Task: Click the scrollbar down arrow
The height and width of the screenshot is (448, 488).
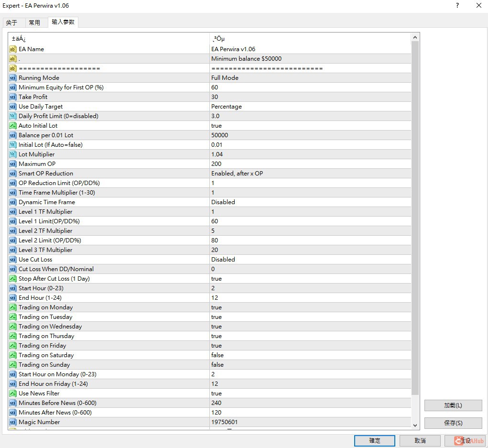Action: coord(415,425)
